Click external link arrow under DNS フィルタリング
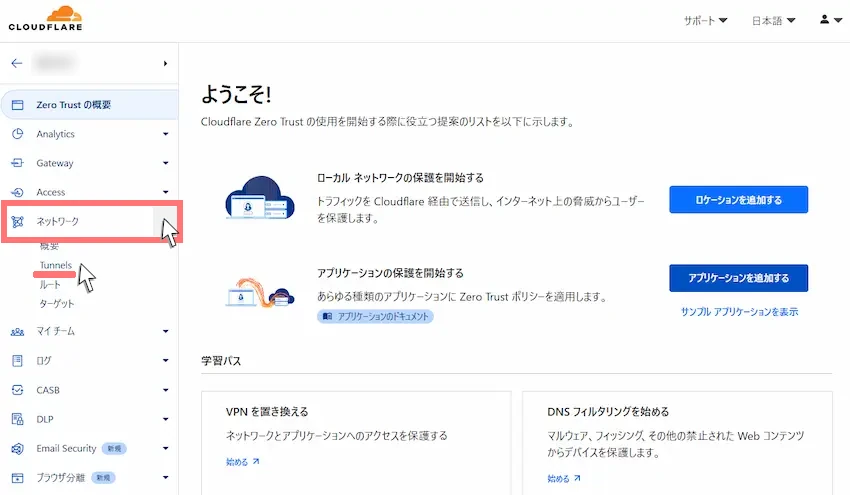850x495 pixels. point(577,478)
